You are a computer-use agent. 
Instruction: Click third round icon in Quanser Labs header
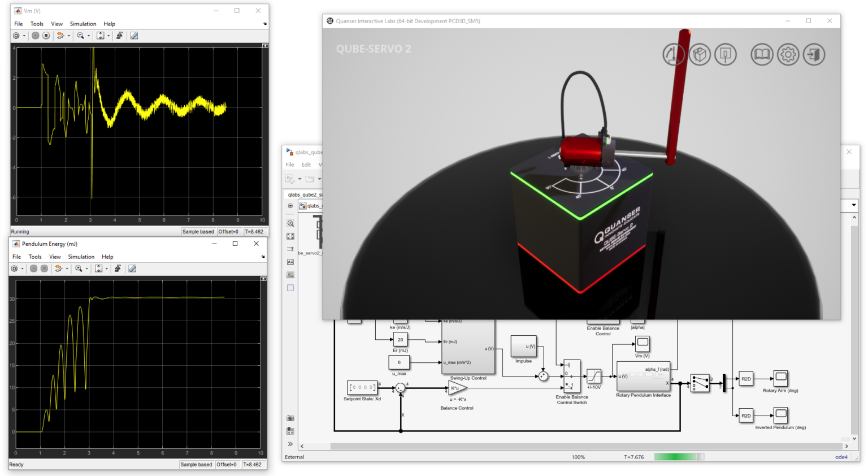tap(726, 55)
